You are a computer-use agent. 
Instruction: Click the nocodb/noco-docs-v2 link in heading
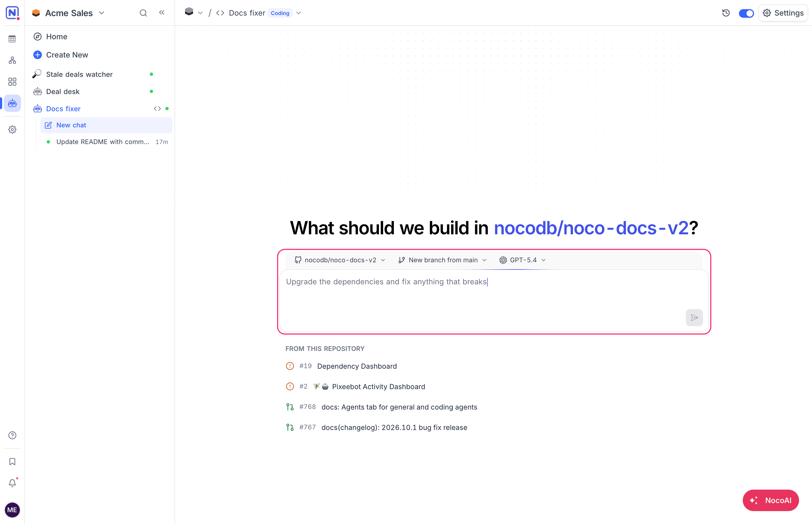[x=591, y=228]
